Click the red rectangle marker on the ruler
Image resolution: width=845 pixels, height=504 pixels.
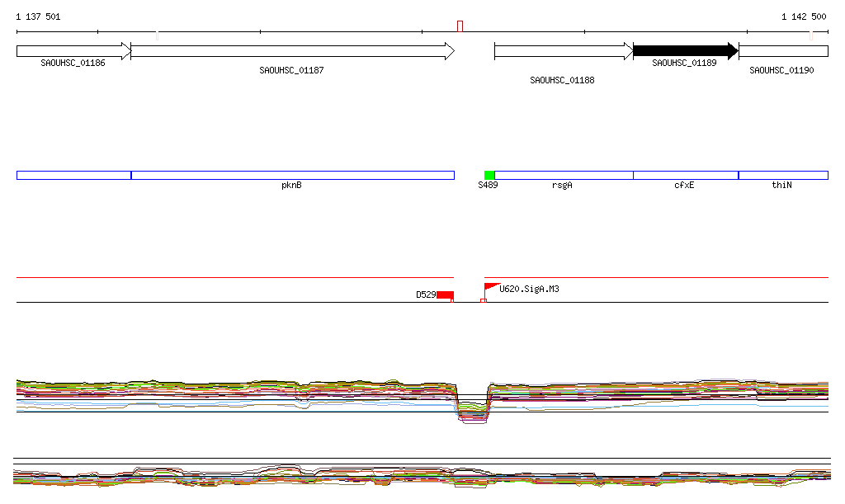460,26
